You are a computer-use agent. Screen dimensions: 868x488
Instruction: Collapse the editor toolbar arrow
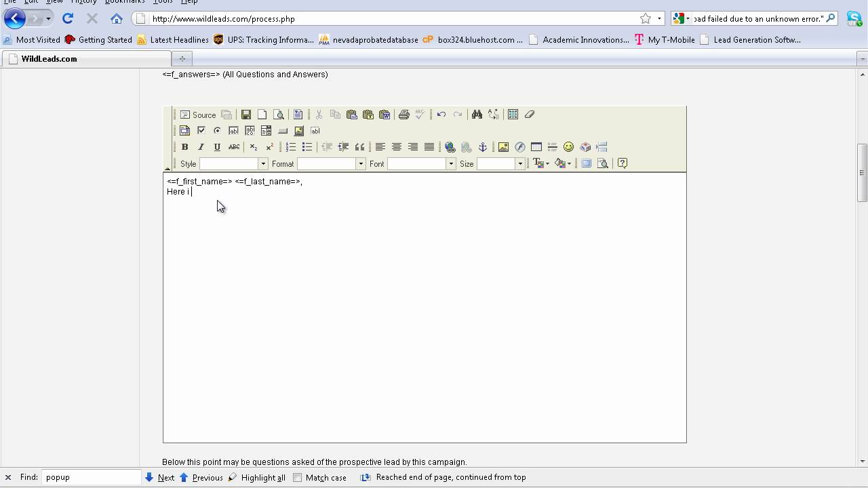[x=167, y=168]
